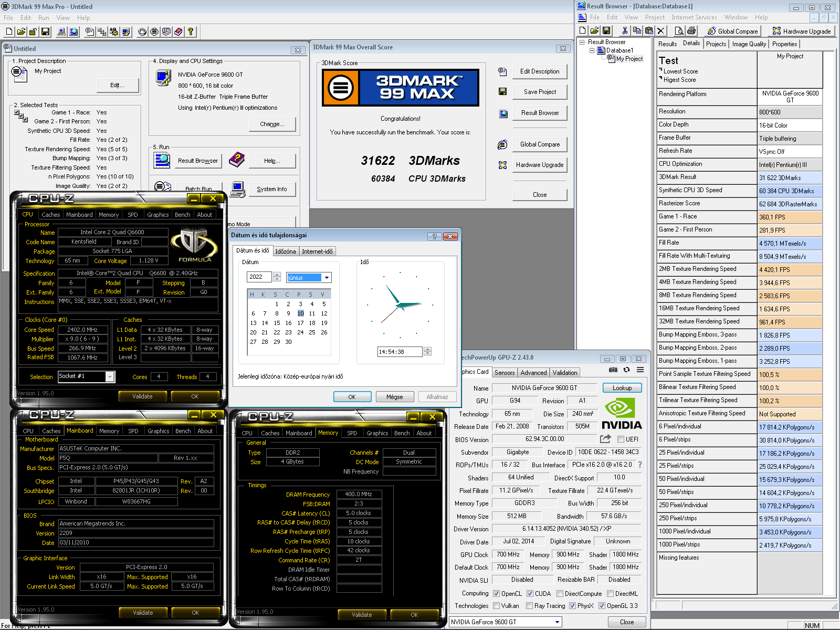The height and width of the screenshot is (630, 840).
Task: Click the Print Preview icon in Result Browser
Action: click(679, 31)
